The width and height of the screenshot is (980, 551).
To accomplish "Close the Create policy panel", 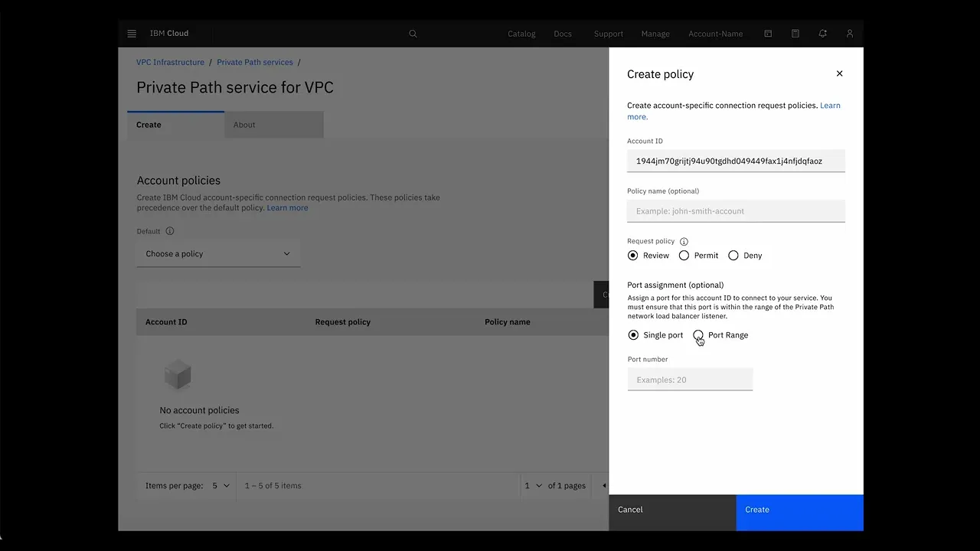I will 839,73.
